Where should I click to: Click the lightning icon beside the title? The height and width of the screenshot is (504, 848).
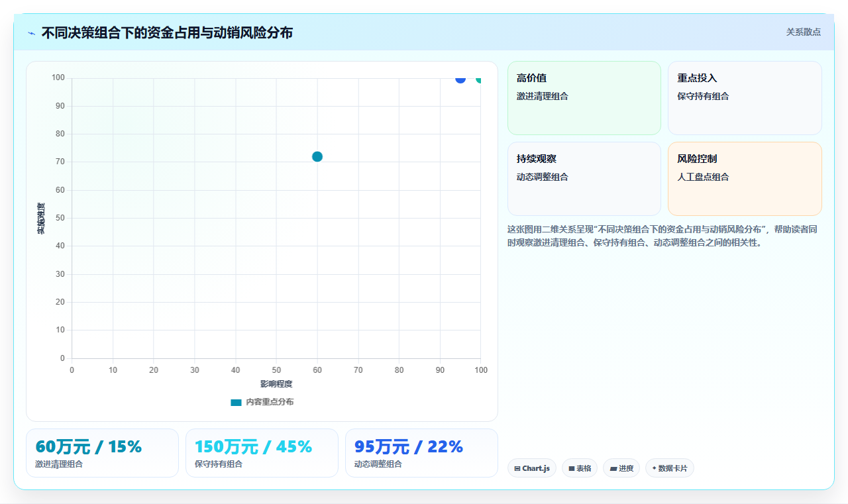(31, 33)
